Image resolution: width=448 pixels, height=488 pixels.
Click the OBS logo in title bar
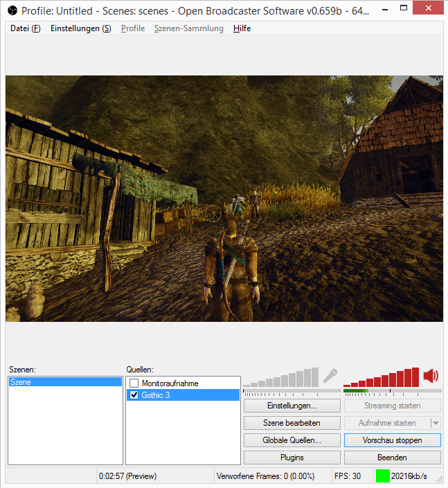12,11
